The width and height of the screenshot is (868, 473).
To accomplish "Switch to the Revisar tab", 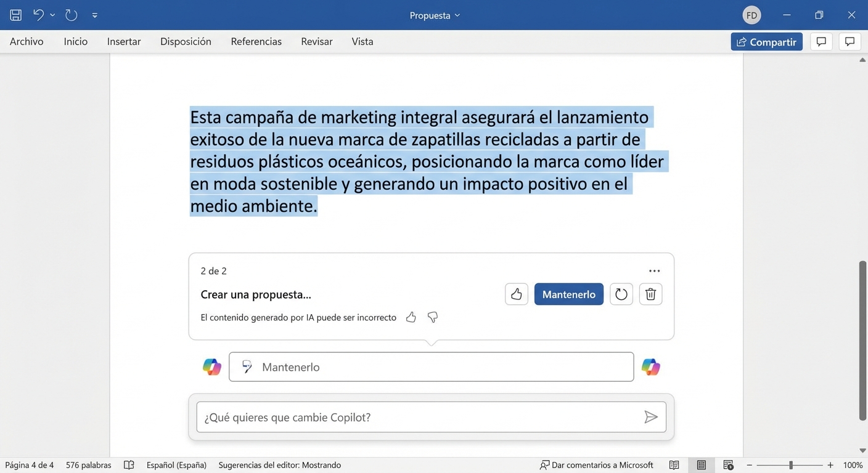I will click(316, 41).
